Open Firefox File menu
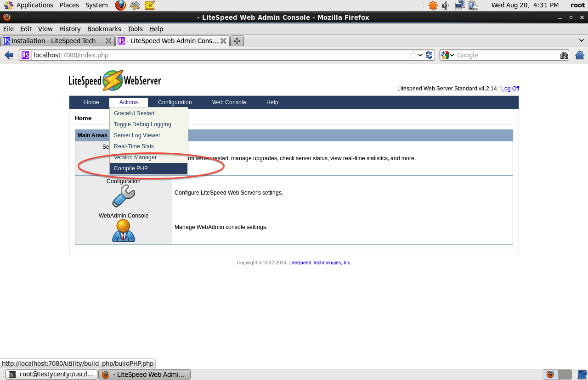588x380 pixels. (8, 29)
